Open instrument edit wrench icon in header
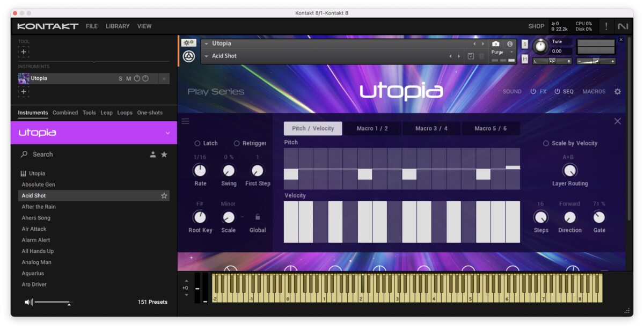 (x=188, y=43)
